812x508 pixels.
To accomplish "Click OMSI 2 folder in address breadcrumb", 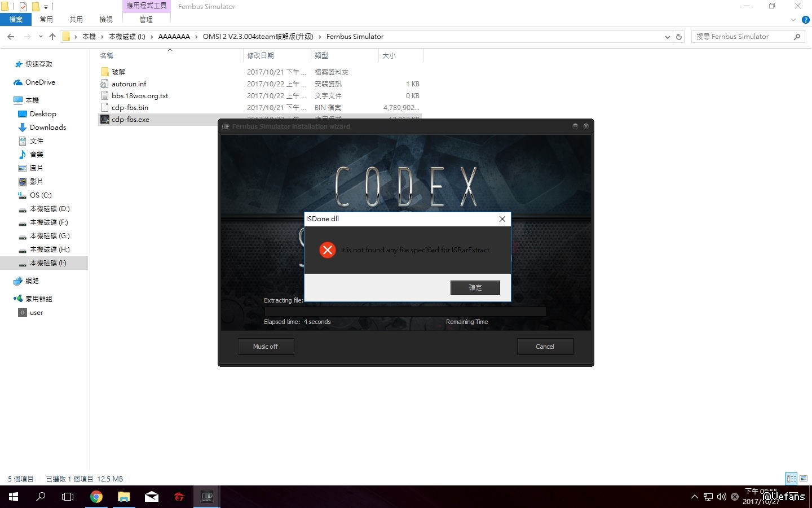I will (x=258, y=37).
